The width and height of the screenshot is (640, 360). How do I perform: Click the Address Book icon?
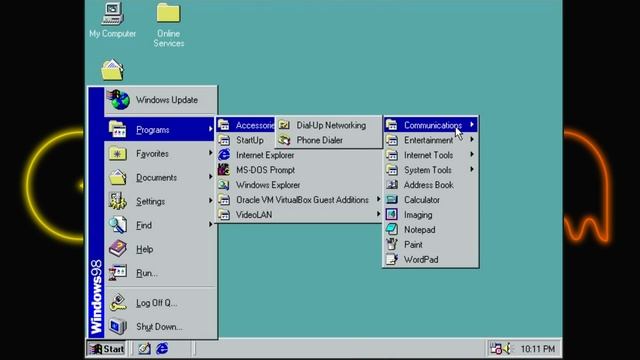pos(392,185)
